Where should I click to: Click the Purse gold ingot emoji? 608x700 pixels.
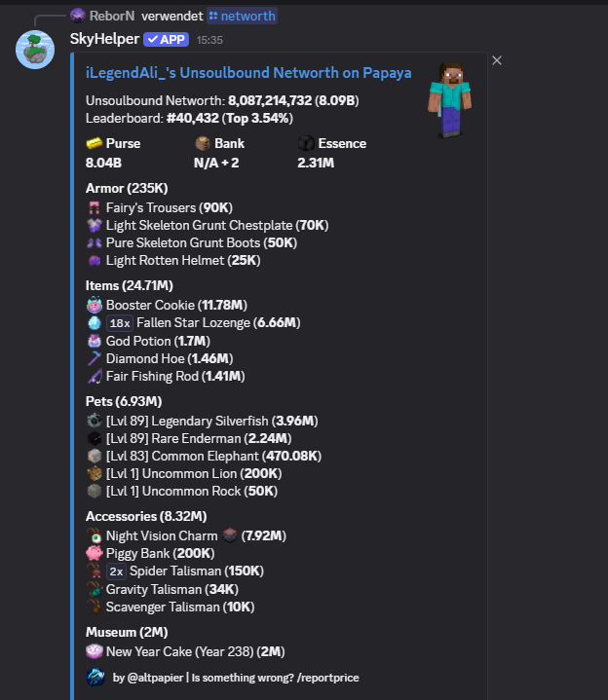(x=94, y=143)
